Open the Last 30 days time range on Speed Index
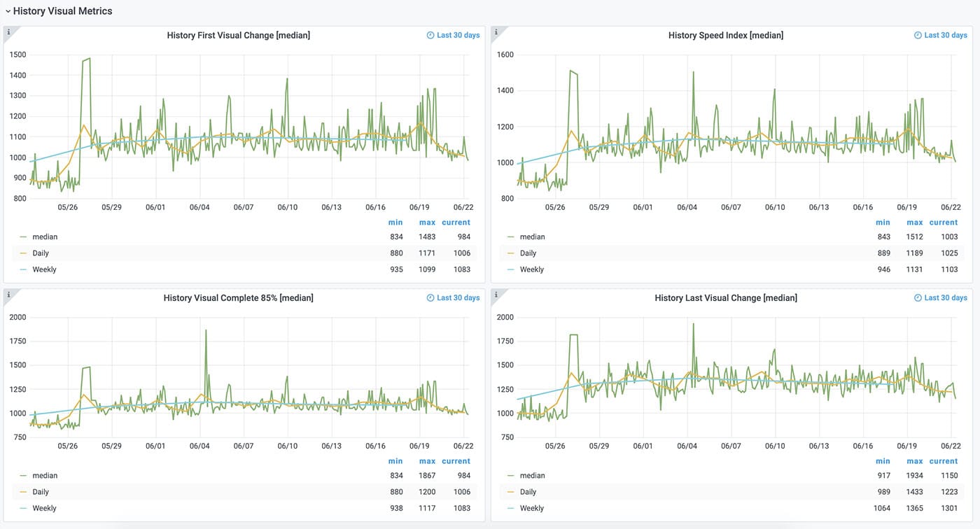Viewport: 980px width, 529px height. pos(944,34)
